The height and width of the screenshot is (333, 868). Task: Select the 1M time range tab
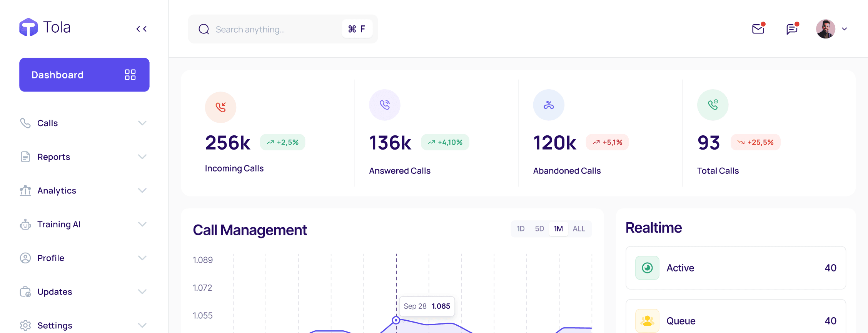[x=558, y=229]
